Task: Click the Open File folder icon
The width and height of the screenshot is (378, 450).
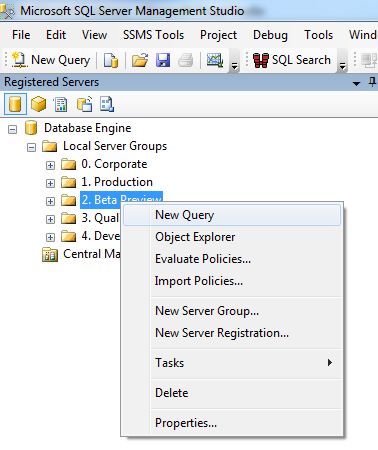Action: click(140, 61)
